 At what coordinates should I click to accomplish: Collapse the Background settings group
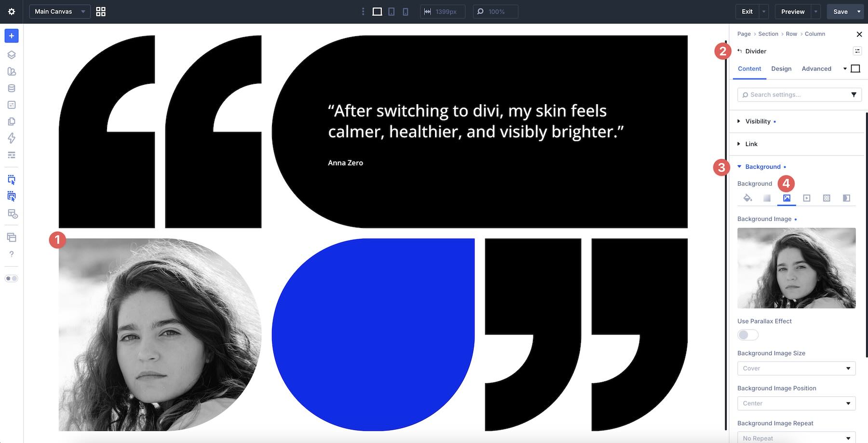pos(763,167)
